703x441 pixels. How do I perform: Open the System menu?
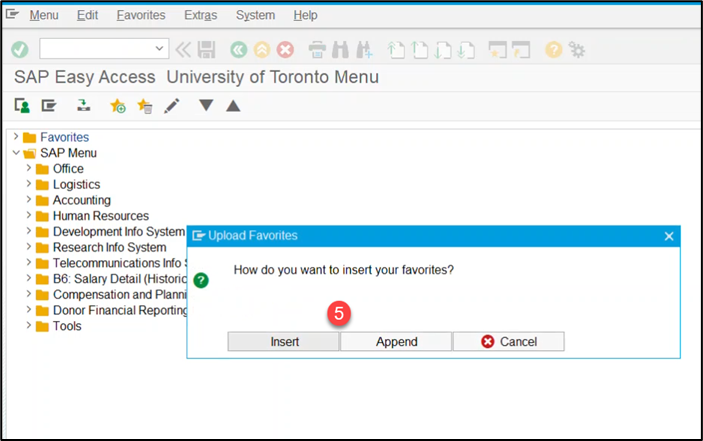(256, 15)
